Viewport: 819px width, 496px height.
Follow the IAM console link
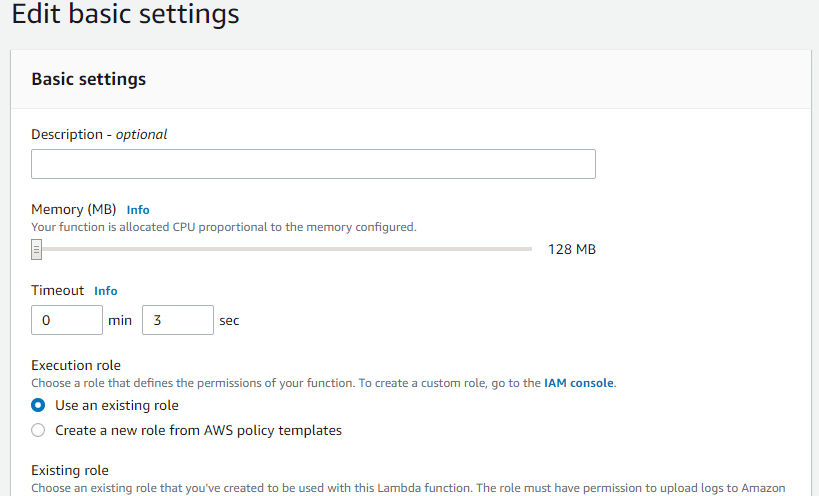pos(578,383)
